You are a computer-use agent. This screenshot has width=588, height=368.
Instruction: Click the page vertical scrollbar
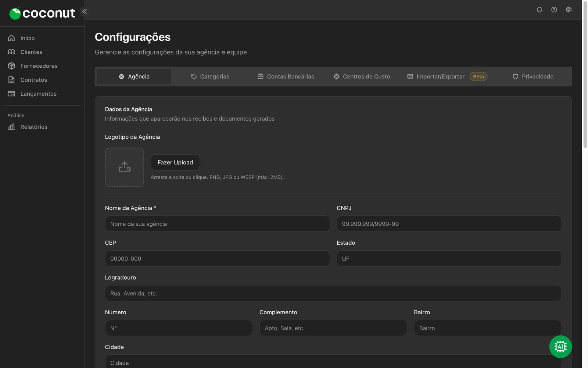[585, 75]
